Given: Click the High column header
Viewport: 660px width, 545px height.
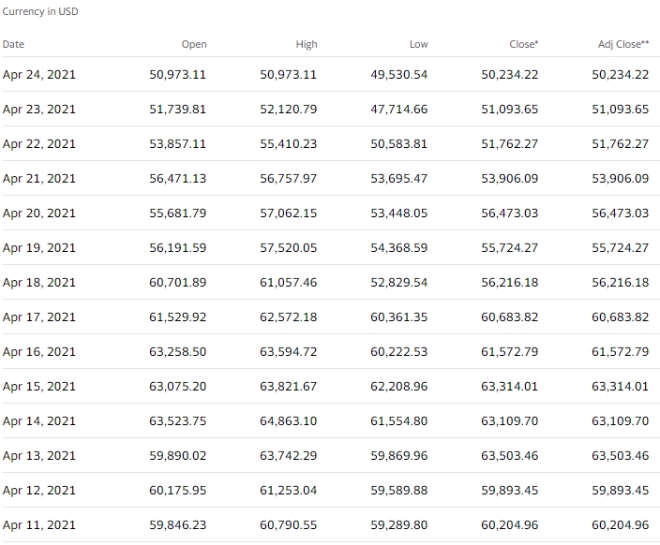Looking at the screenshot, I should tap(305, 44).
